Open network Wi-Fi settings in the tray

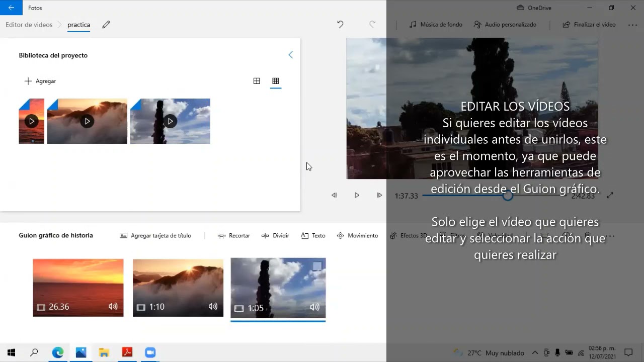[x=581, y=353]
